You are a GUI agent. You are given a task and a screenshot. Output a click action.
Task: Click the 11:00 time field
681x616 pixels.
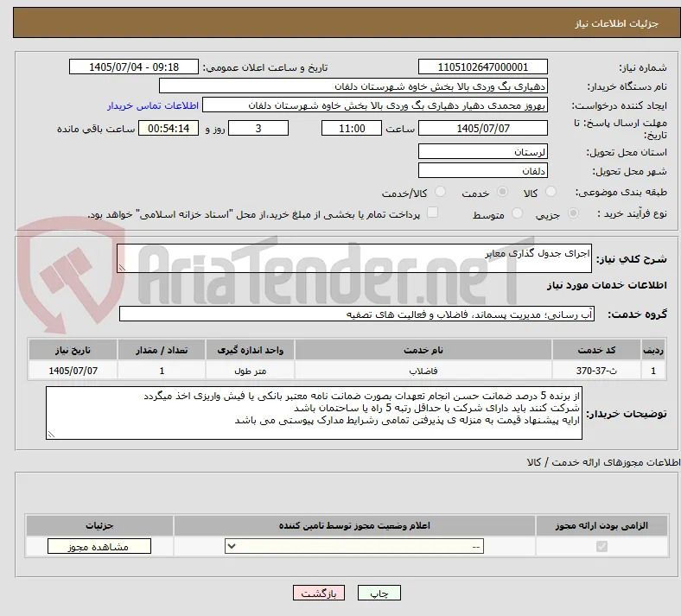click(352, 128)
